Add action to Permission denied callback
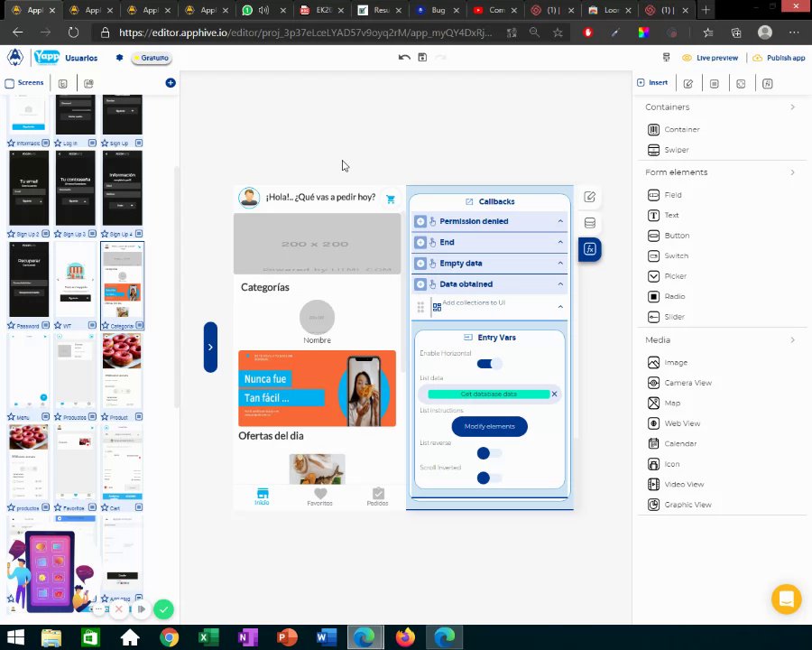The width and height of the screenshot is (812, 650). point(420,221)
